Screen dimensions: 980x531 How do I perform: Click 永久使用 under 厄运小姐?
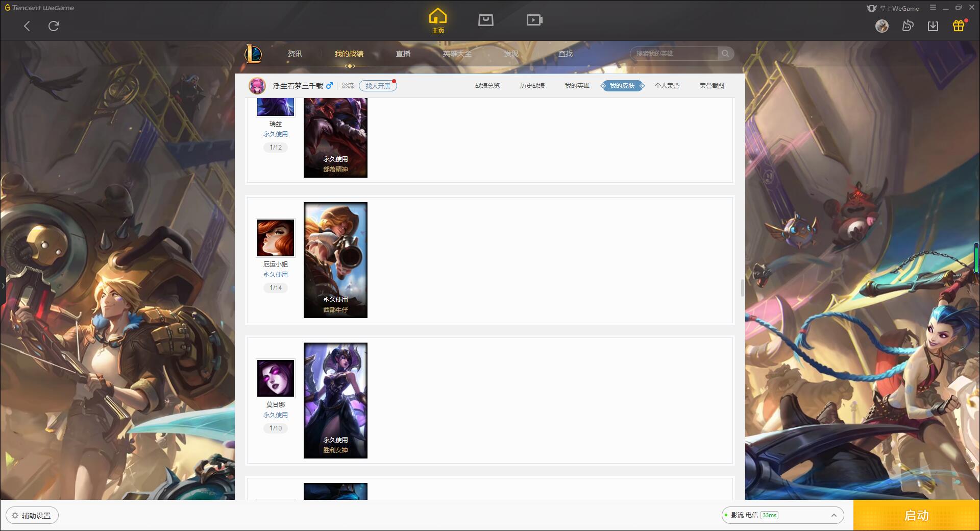pos(276,275)
